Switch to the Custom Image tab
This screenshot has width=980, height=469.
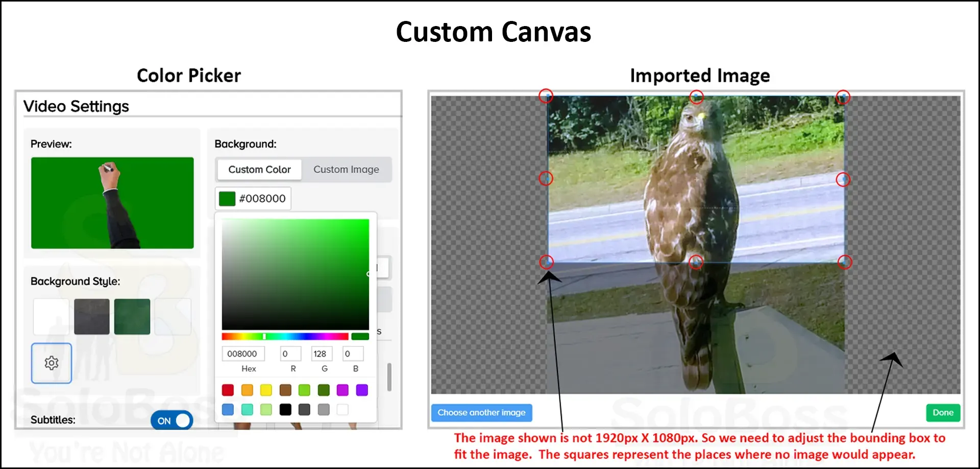(x=346, y=170)
